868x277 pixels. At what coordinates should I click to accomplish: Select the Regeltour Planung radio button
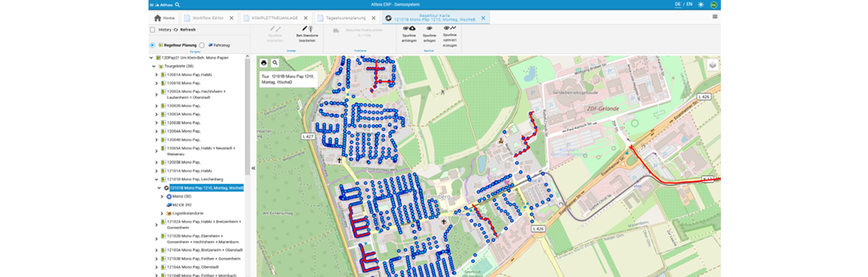(x=152, y=45)
